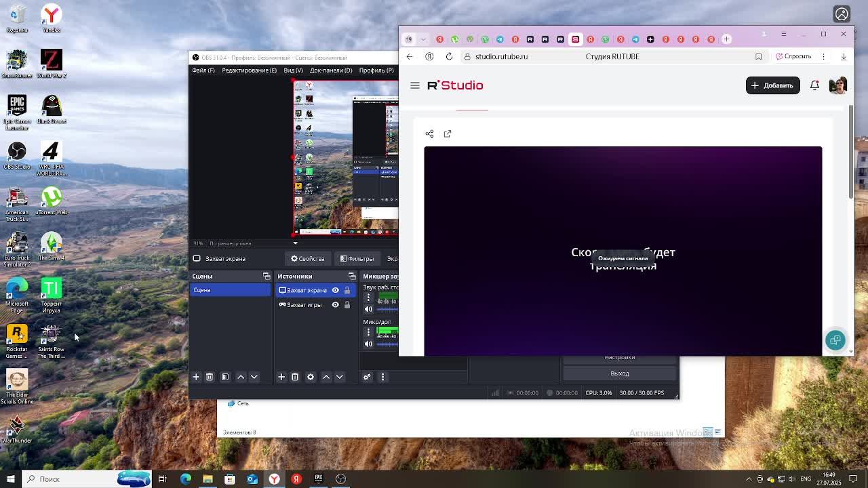The image size is (868, 488).
Task: Open the broadcast in a new window
Action: point(448,134)
